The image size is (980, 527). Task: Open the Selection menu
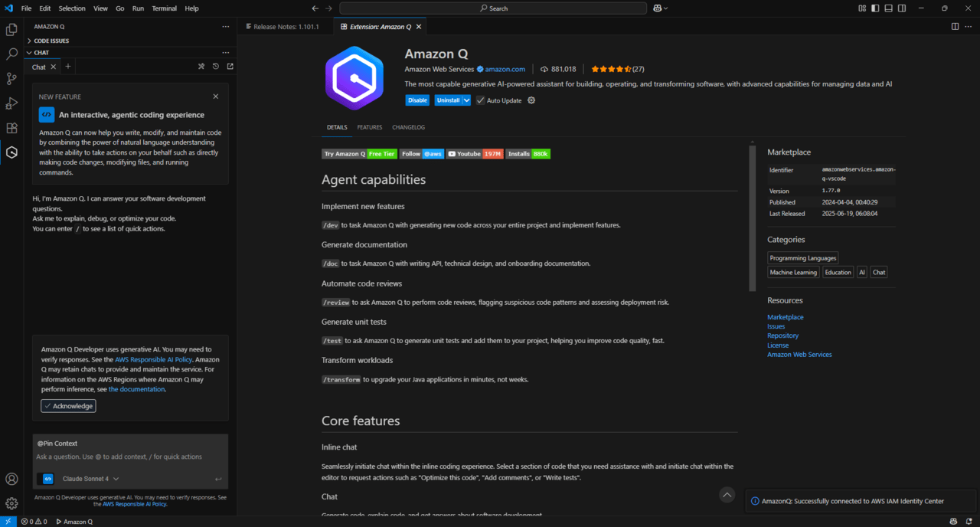coord(72,8)
